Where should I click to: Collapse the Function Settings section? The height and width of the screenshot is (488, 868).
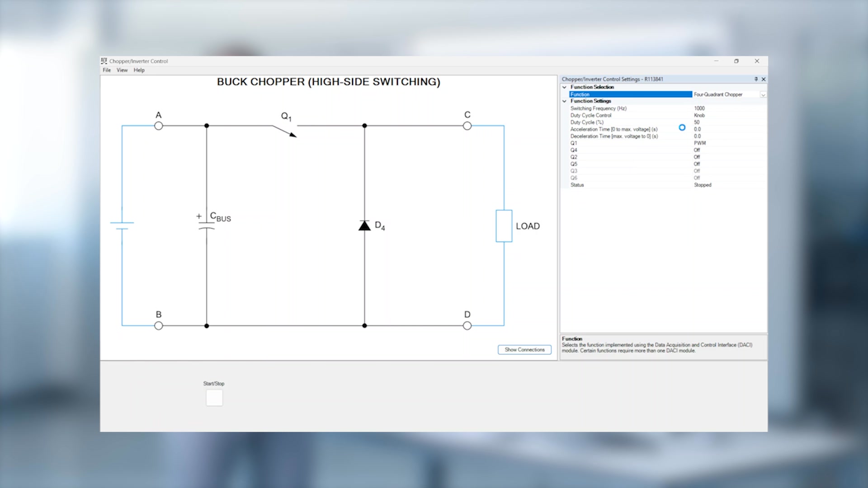click(x=564, y=101)
